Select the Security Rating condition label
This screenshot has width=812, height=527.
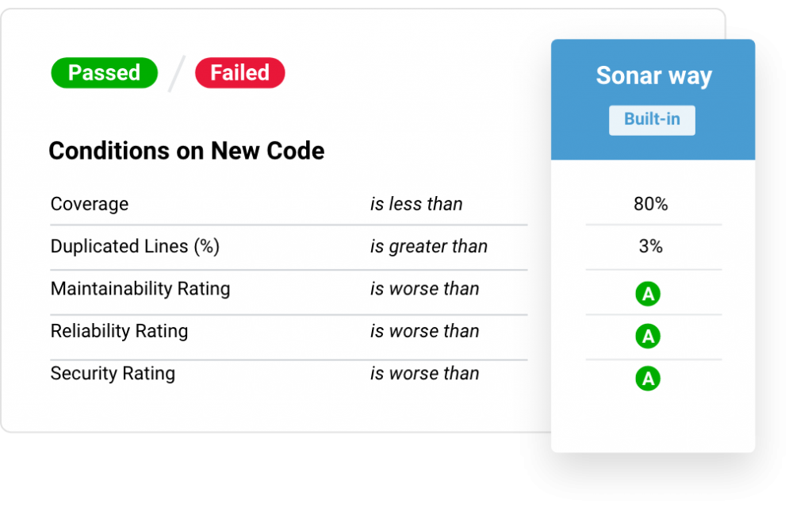(x=113, y=374)
